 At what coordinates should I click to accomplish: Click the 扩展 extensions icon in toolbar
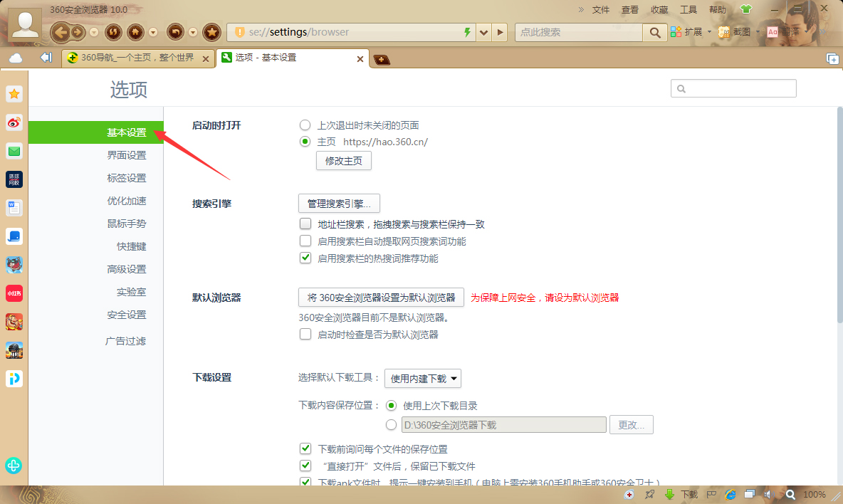pyautogui.click(x=675, y=32)
